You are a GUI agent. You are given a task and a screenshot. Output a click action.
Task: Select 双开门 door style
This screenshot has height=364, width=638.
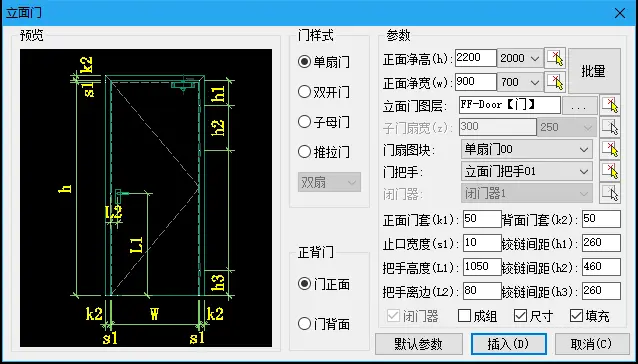point(324,92)
